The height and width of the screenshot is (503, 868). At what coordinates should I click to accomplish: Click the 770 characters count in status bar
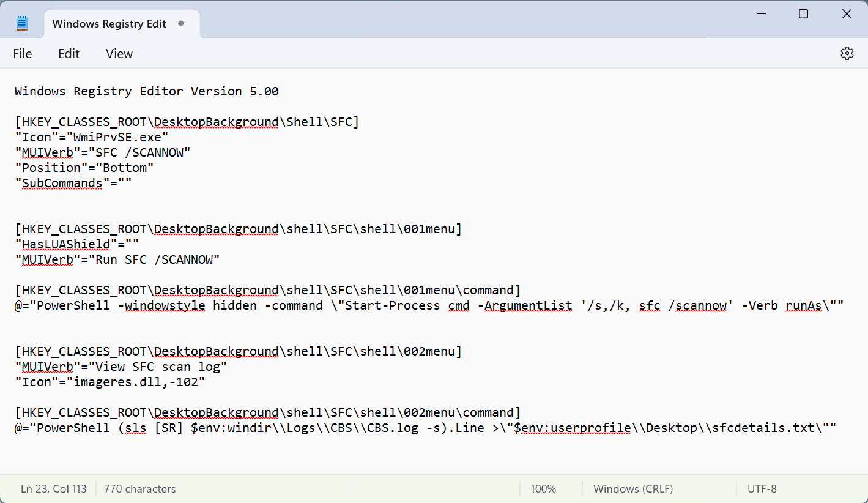(x=140, y=489)
